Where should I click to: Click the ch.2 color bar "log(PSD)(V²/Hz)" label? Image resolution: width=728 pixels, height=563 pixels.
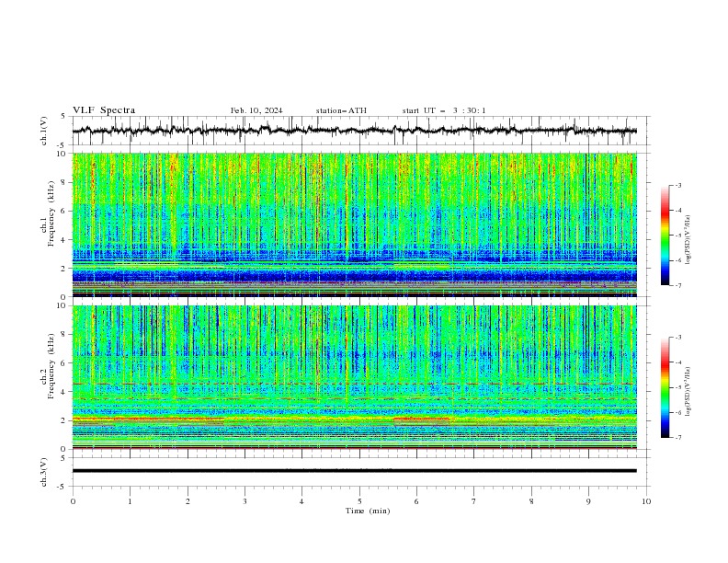pos(688,392)
